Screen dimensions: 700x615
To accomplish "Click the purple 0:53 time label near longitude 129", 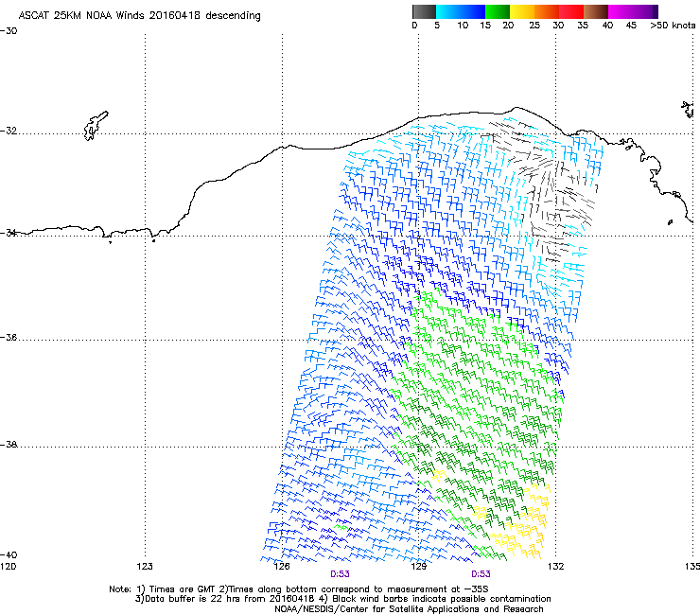I will tap(481, 574).
